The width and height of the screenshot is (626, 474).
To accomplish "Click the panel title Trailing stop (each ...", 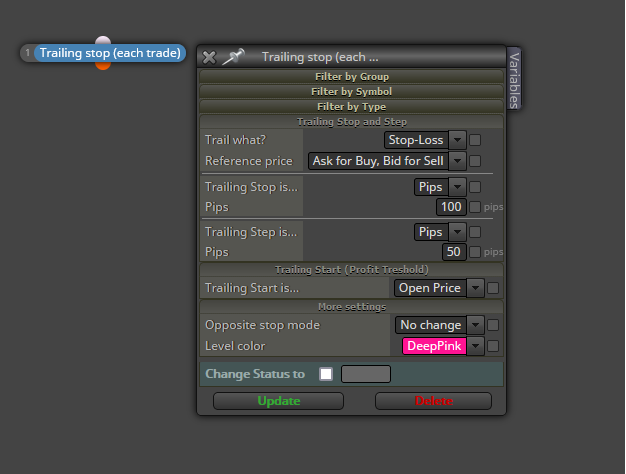I will (320, 57).
